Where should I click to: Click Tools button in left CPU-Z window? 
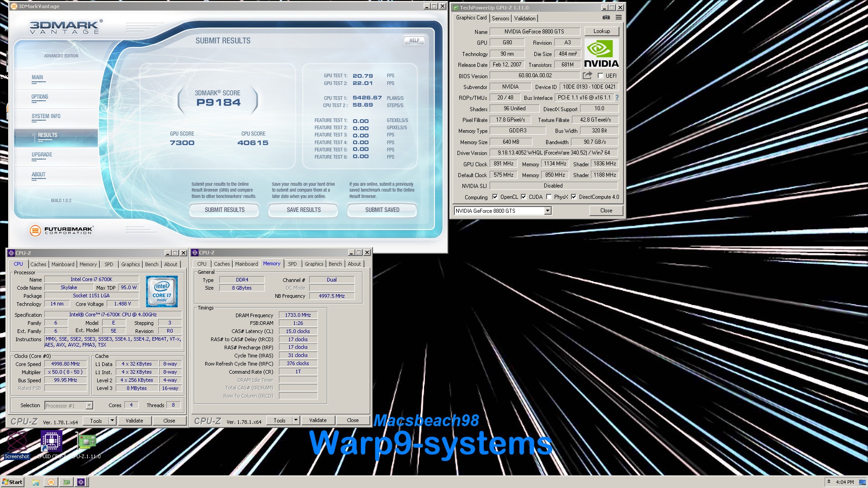click(x=96, y=421)
